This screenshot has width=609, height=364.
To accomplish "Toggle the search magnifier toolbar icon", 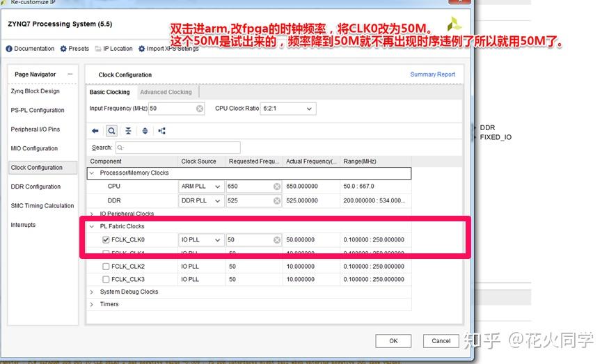I will pos(111,131).
